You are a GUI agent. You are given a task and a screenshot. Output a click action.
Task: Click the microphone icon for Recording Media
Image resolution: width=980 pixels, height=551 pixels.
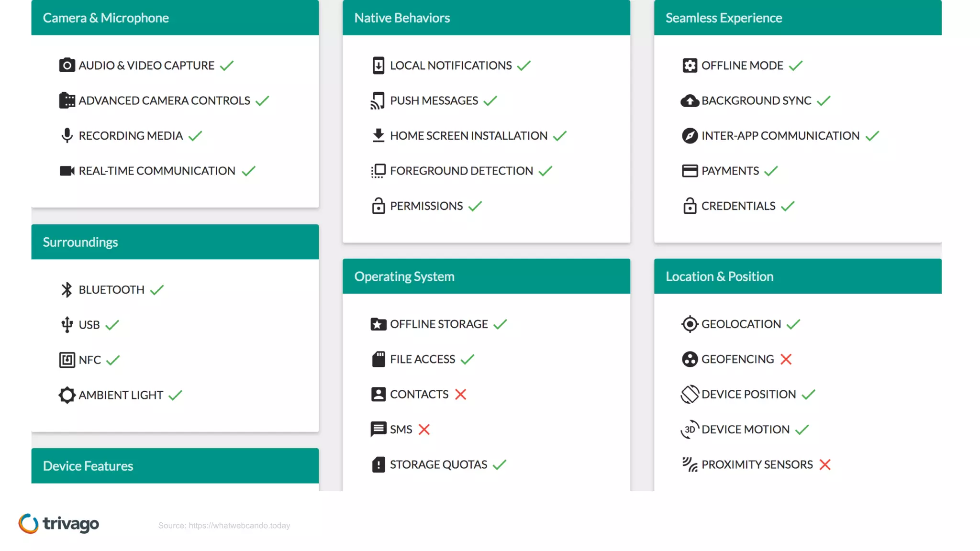pyautogui.click(x=67, y=135)
